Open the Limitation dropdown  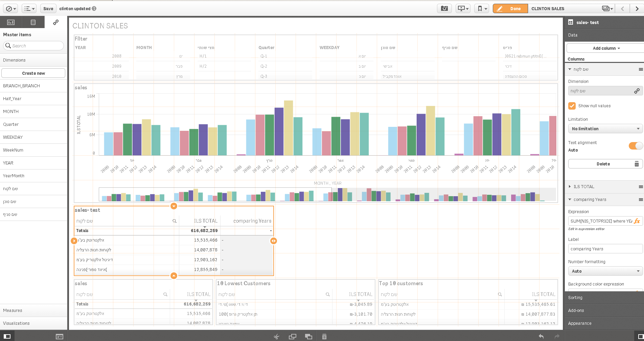(605, 129)
